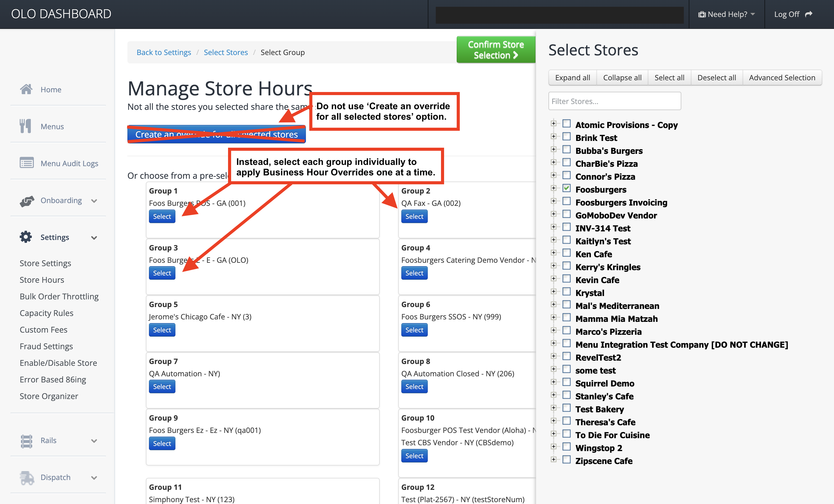Click the Collapse all button
Image resolution: width=834 pixels, height=504 pixels.
pyautogui.click(x=622, y=78)
